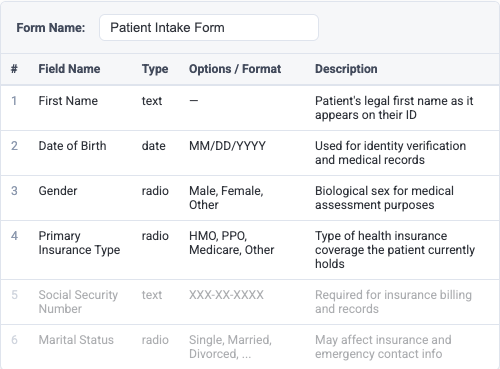
Task: Click the 'radio' type cell in Gender row
Action: pos(155,191)
